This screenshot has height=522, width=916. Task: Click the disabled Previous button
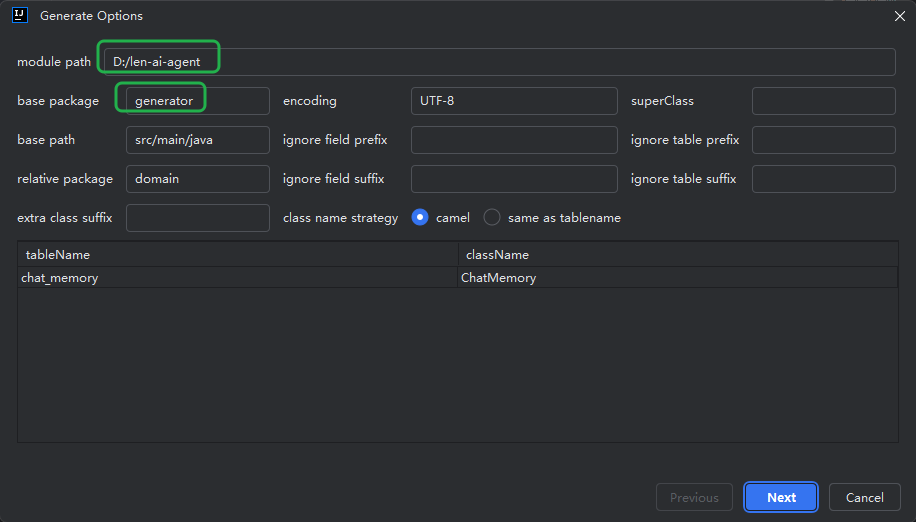[x=694, y=497]
